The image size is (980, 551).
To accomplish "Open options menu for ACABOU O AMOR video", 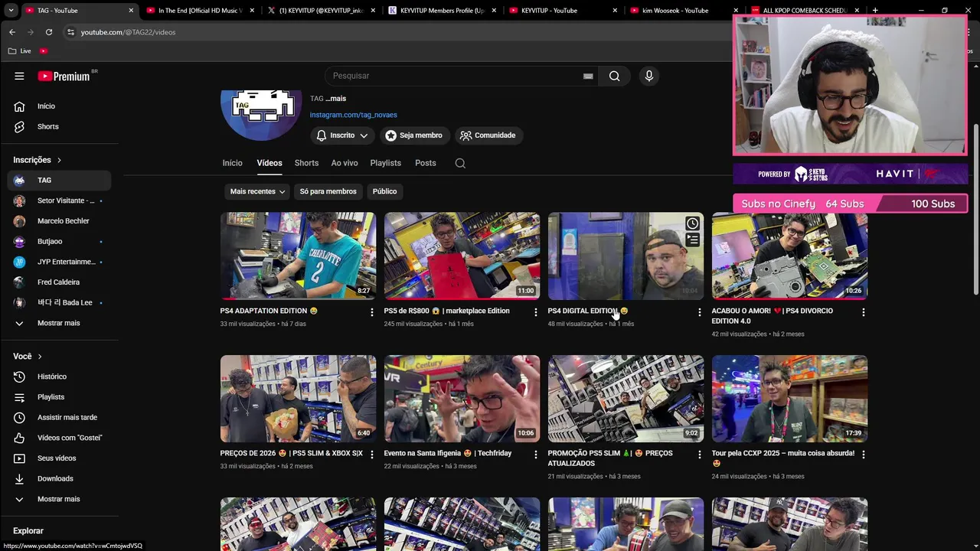I will [x=863, y=312].
